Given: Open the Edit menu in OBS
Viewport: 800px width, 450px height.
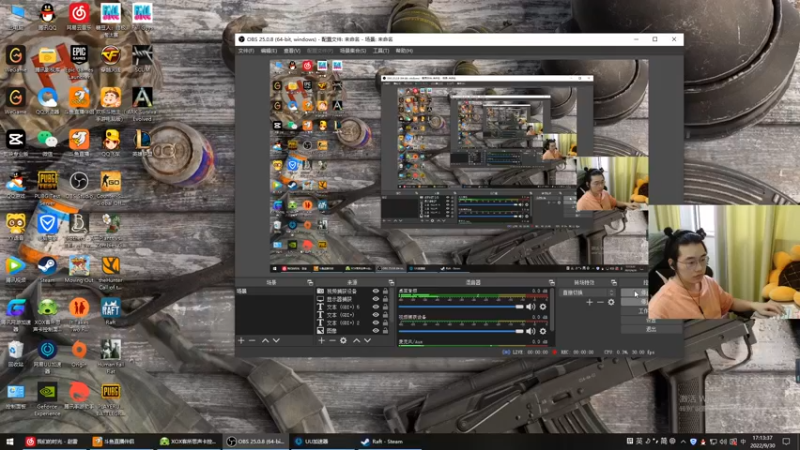Looking at the screenshot, I should [x=268, y=51].
